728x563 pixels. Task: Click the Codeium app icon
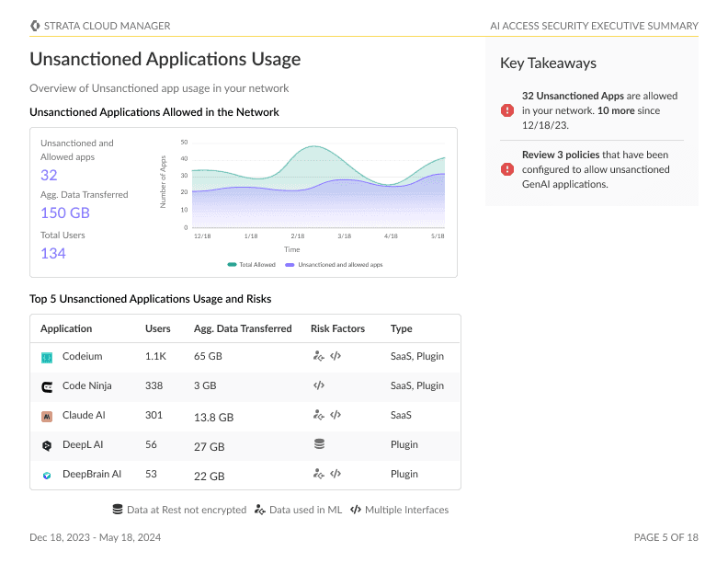[x=47, y=357]
